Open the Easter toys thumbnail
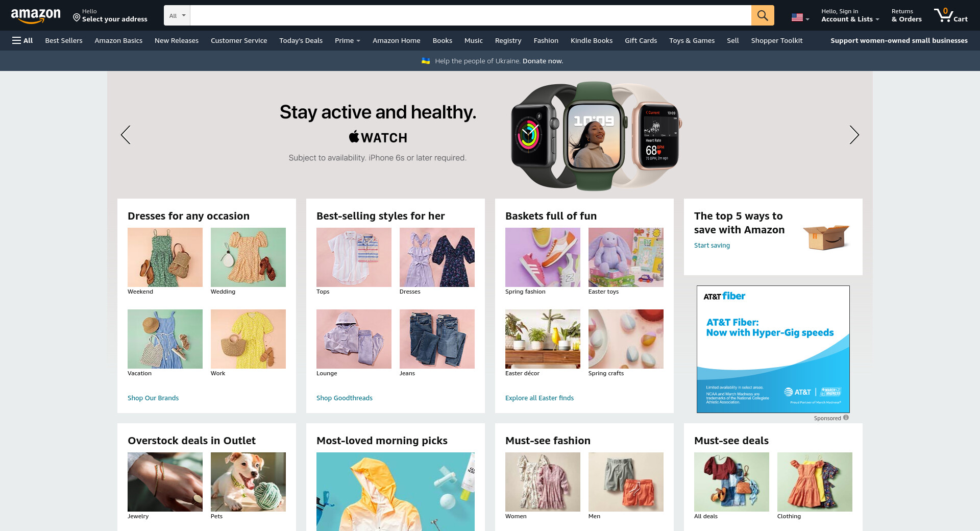 point(626,257)
